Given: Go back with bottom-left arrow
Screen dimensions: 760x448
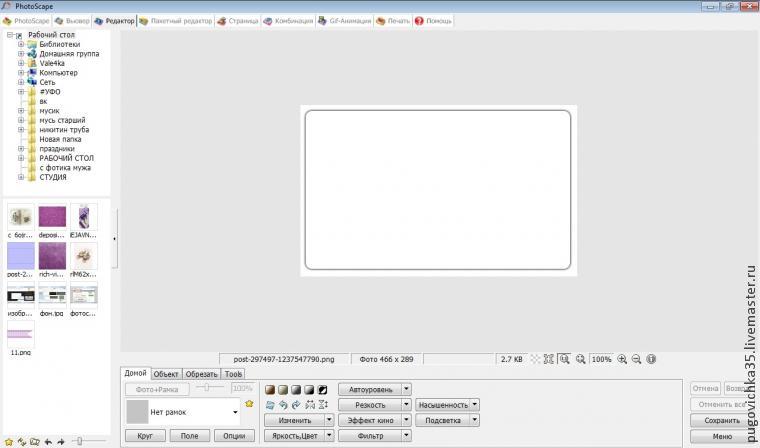Looking at the screenshot, I should click(x=48, y=442).
